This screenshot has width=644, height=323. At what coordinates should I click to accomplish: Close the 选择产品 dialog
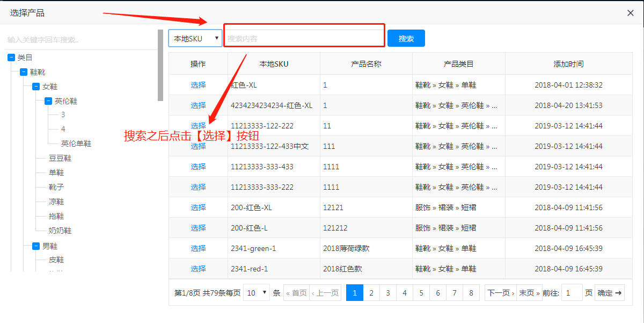(x=631, y=13)
